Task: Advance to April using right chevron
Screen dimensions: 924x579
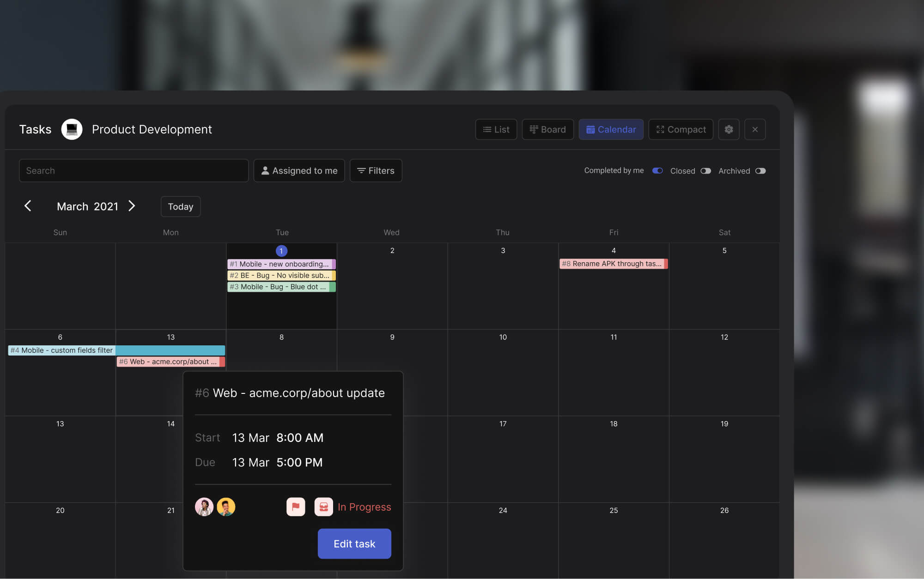Action: coord(132,206)
